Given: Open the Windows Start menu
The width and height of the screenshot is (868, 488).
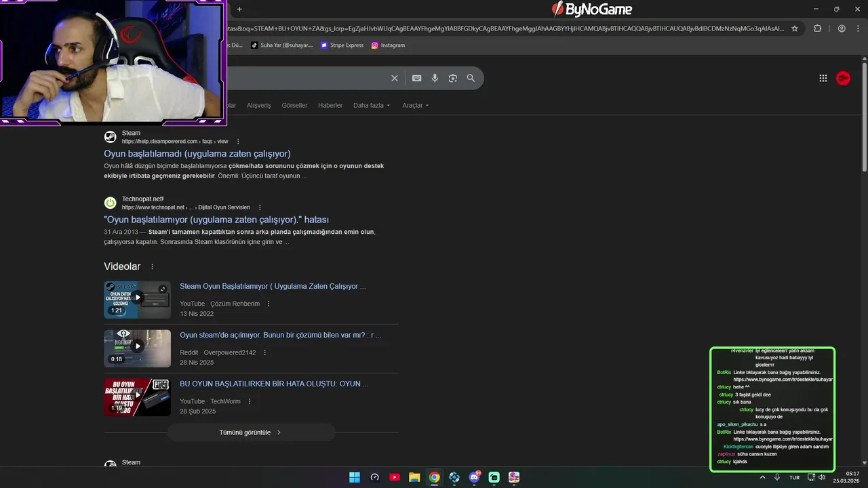Looking at the screenshot, I should [355, 477].
